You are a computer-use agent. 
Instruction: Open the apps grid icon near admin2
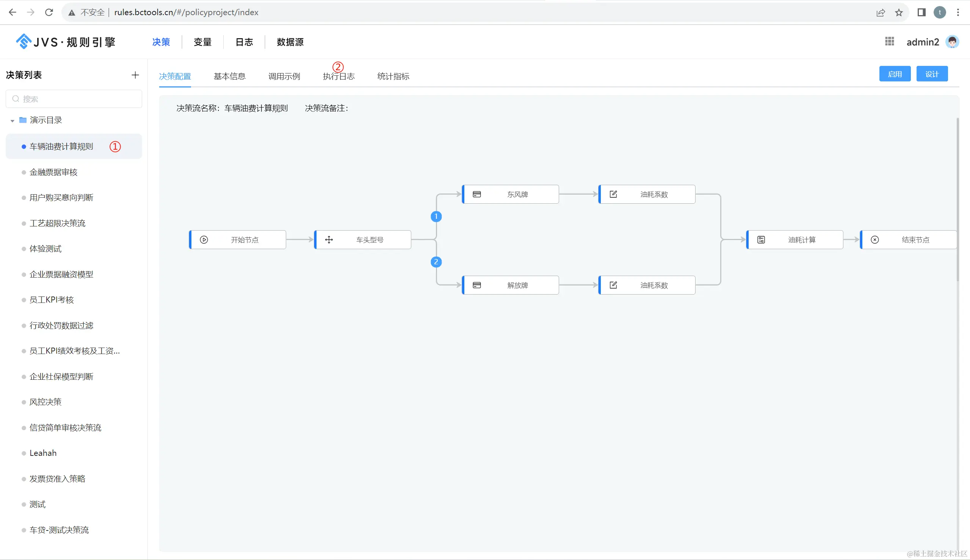(889, 42)
